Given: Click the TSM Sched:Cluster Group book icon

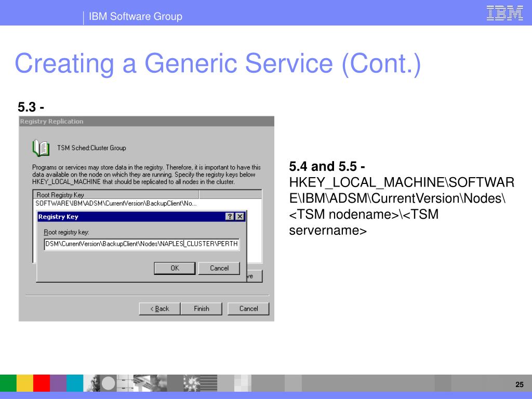Looking at the screenshot, I should [x=41, y=148].
